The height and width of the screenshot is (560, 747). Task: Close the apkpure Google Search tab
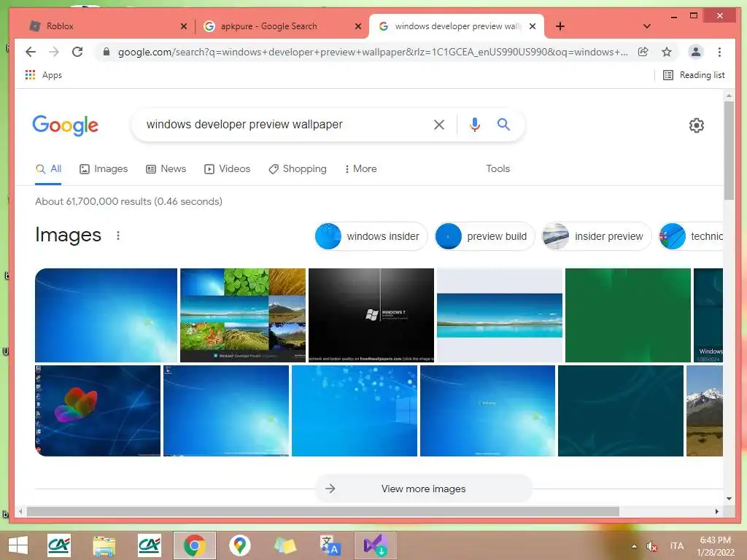[358, 26]
